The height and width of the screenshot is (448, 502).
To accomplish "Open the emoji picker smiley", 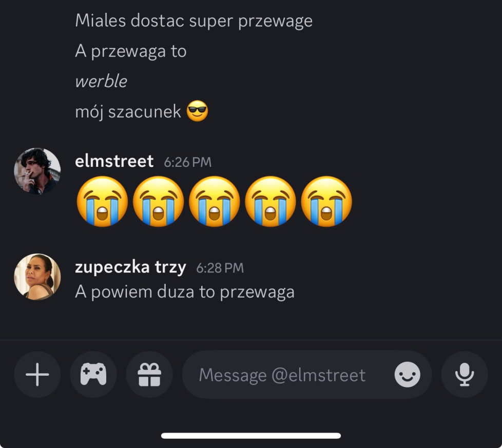I will coord(407,375).
